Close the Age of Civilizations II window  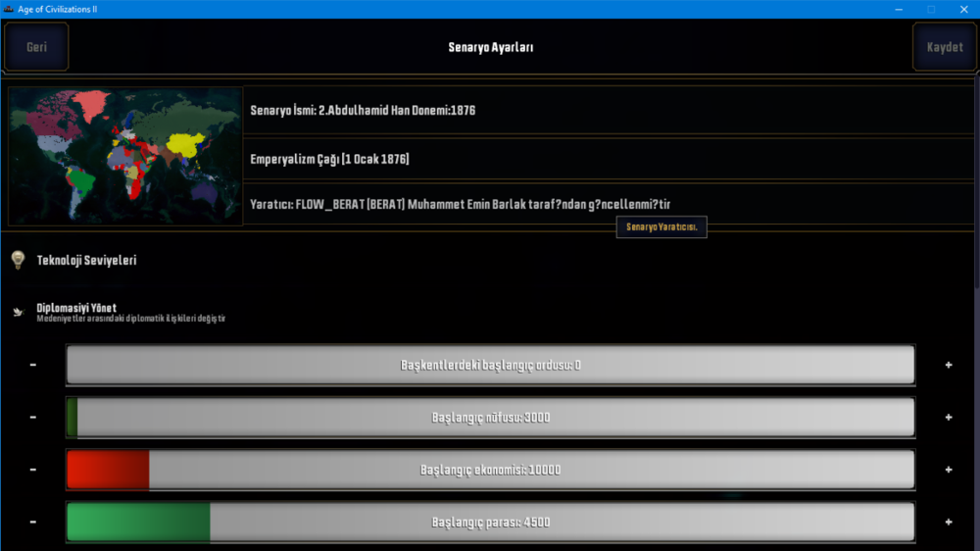tap(963, 10)
